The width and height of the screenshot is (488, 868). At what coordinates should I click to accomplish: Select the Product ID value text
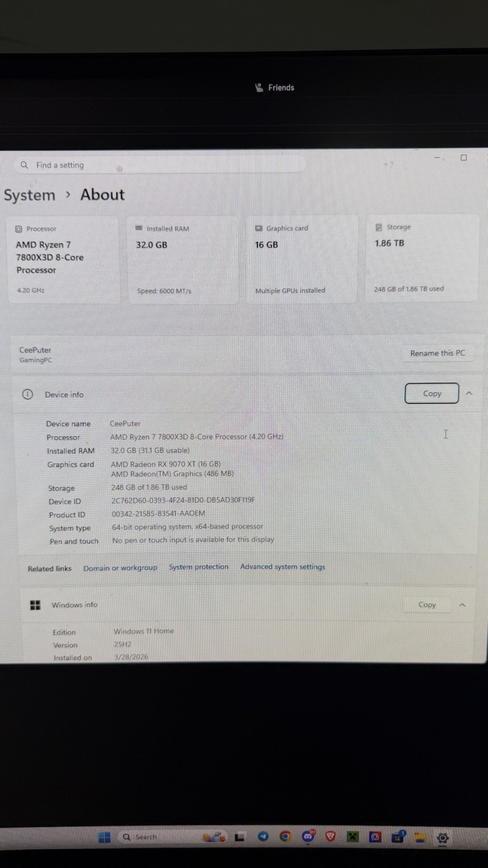point(158,513)
